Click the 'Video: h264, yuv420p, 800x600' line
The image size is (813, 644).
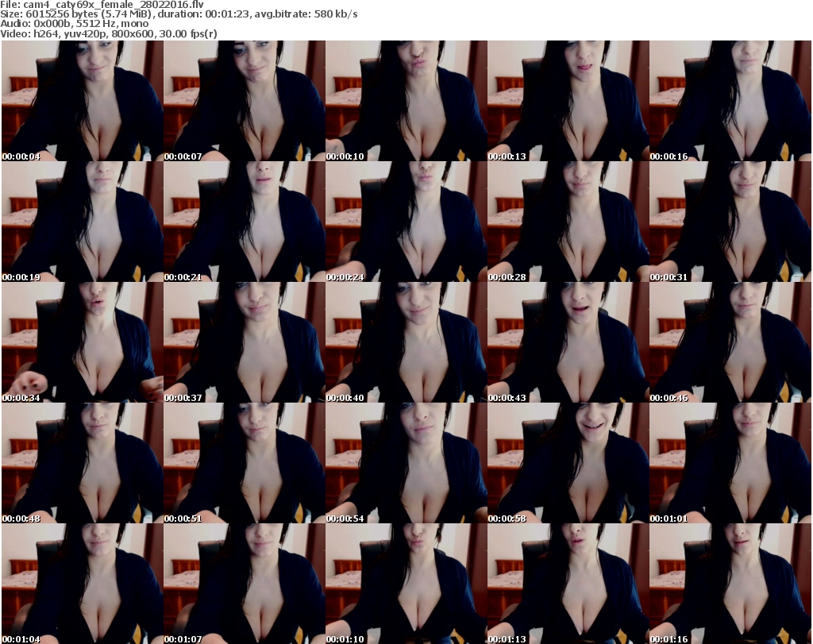108,33
